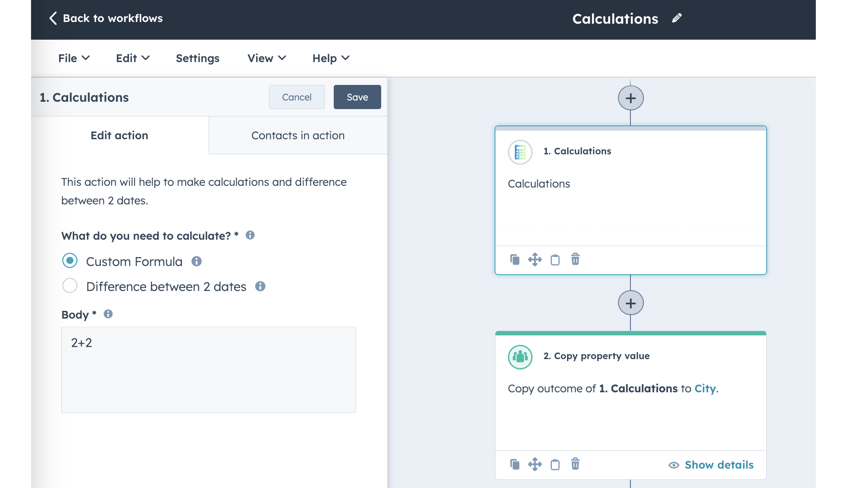Show details of Copy property value action
The height and width of the screenshot is (488, 868).
[x=711, y=465]
